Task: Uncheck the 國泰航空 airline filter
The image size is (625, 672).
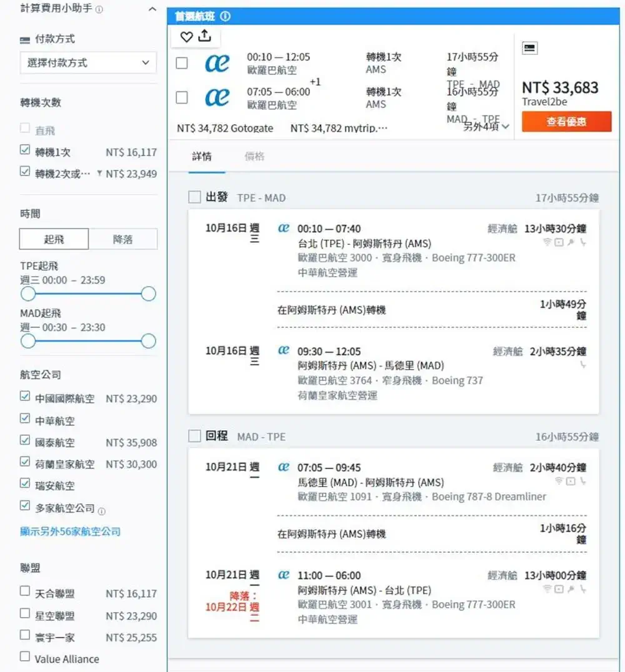Action: [x=25, y=440]
